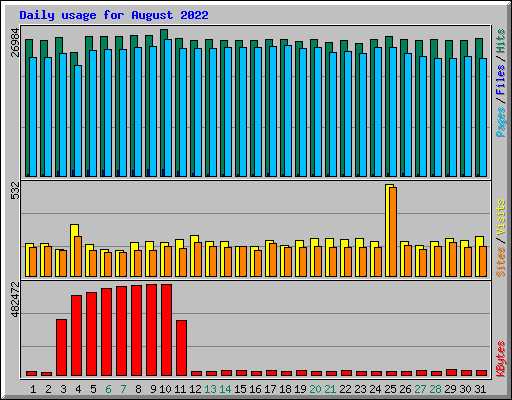Screen dimensions: 512x400
Task: Click the tall yellow visits bar for day 25
Action: pos(388,230)
